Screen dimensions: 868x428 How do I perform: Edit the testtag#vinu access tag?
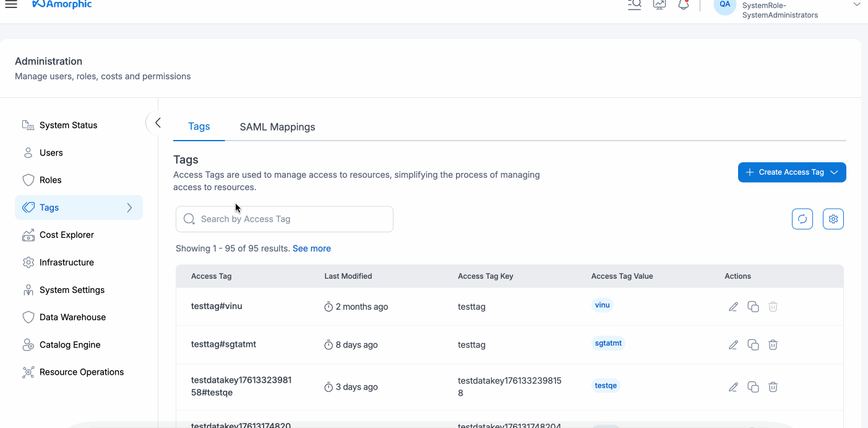coord(733,306)
